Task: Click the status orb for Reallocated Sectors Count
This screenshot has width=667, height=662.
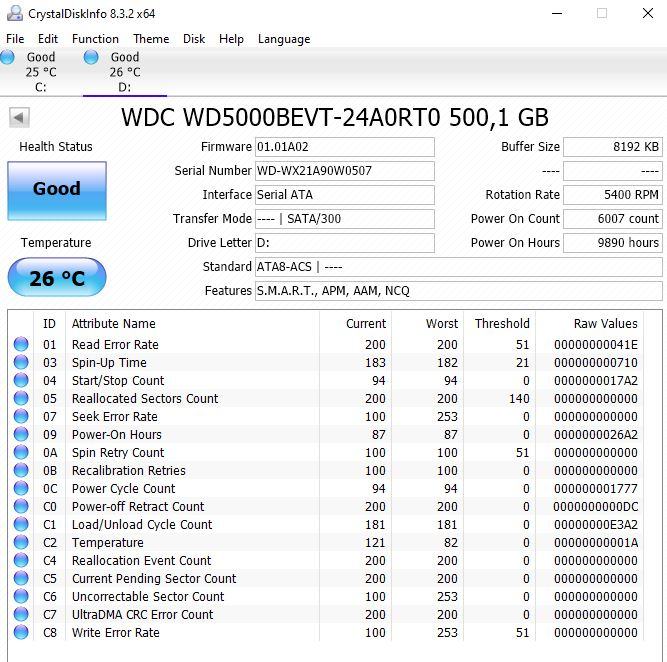Action: tap(21, 399)
